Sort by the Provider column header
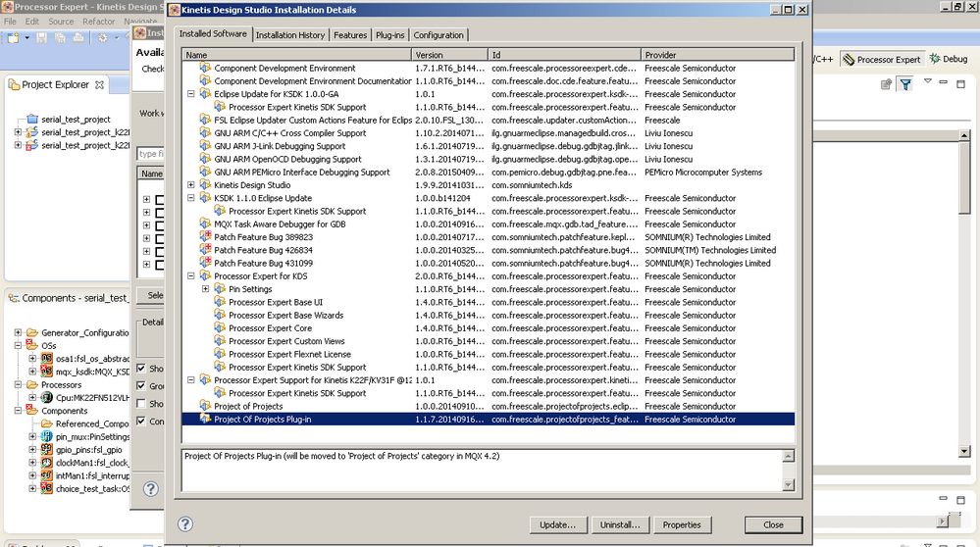Viewport: 980px width, 547px height. pyautogui.click(x=717, y=55)
